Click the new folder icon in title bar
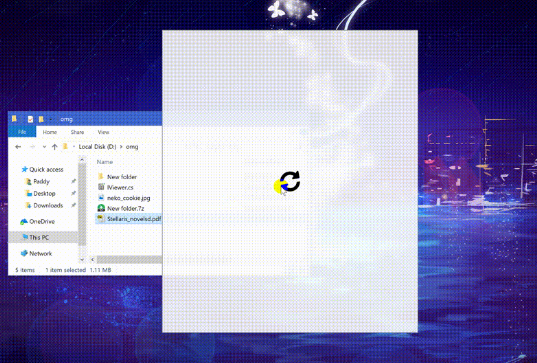The image size is (537, 363). pyautogui.click(x=41, y=119)
